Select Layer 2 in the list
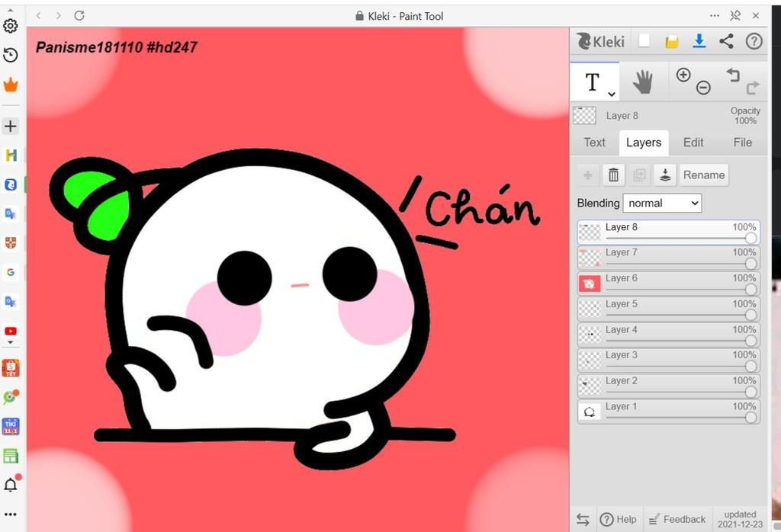The height and width of the screenshot is (532, 781). coord(668,386)
